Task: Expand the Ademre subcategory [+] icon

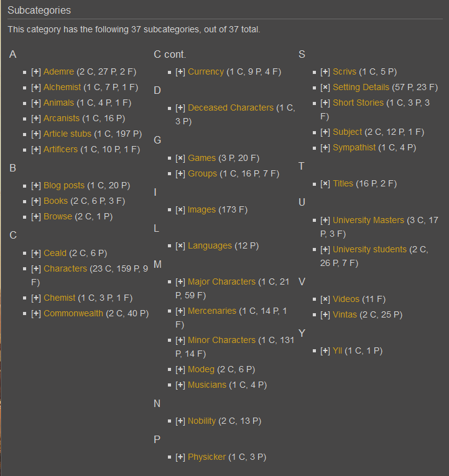Action: pyautogui.click(x=35, y=72)
